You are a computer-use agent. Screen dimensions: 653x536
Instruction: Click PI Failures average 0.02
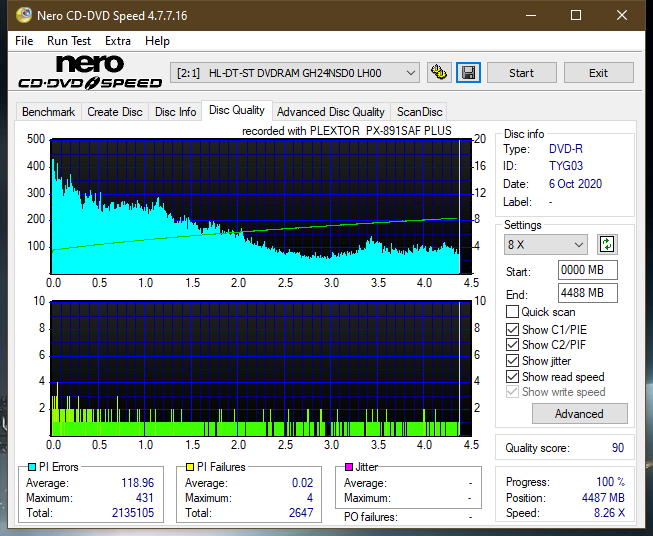point(302,483)
